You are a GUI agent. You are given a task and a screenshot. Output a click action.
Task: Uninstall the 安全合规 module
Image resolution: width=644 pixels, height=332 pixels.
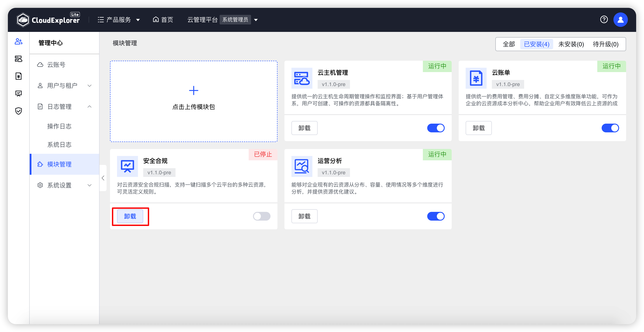coord(130,216)
